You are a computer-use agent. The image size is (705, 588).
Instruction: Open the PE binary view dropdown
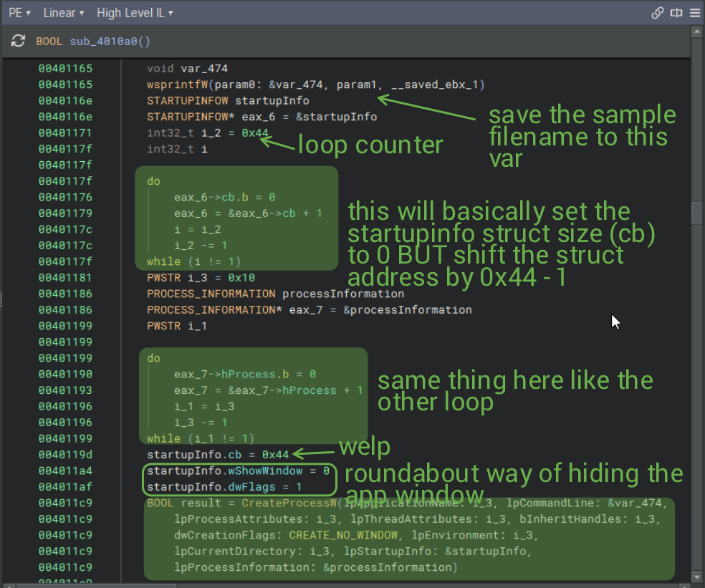[19, 13]
